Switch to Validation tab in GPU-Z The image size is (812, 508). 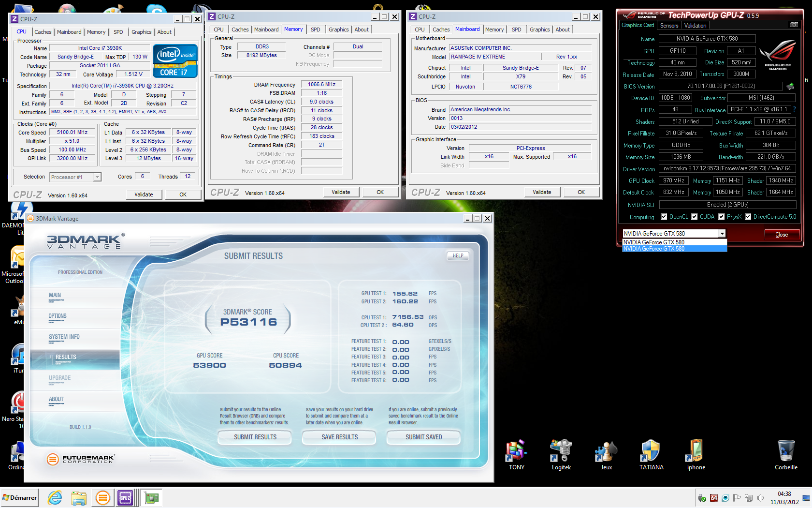coord(695,26)
